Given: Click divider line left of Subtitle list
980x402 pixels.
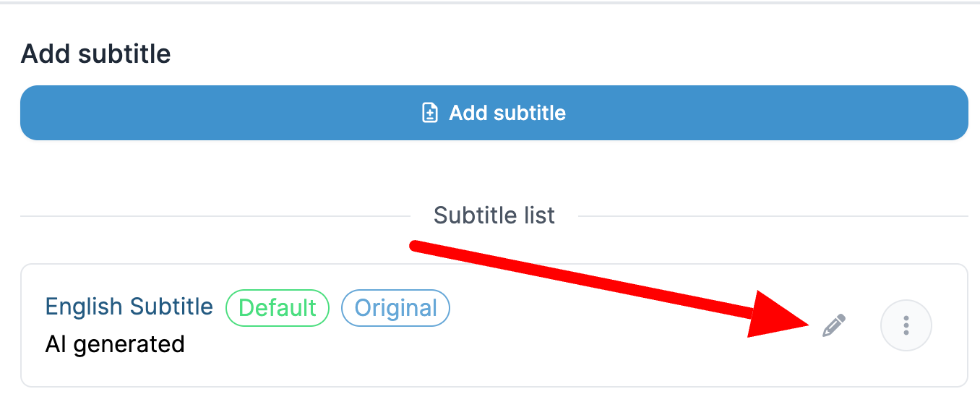Looking at the screenshot, I should click(x=215, y=216).
